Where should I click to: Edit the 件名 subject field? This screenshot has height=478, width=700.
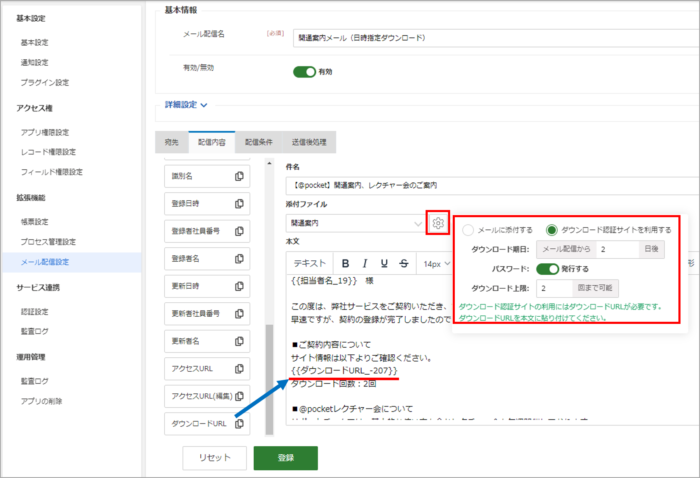492,185
